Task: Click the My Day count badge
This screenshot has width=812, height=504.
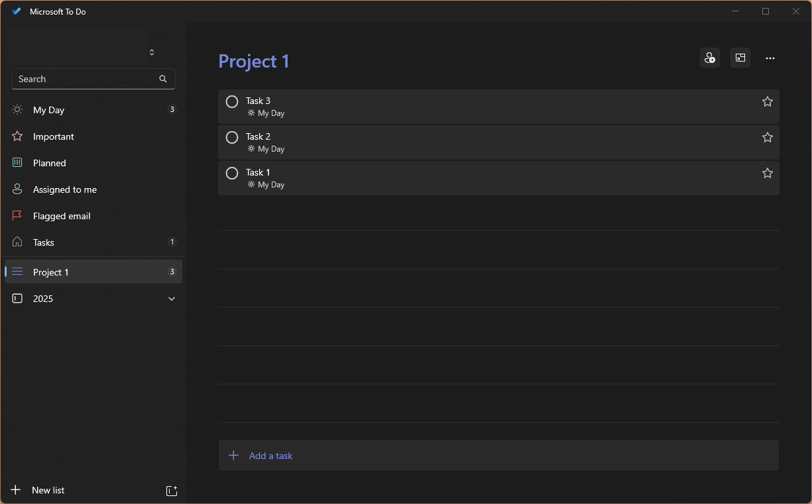Action: coord(172,109)
